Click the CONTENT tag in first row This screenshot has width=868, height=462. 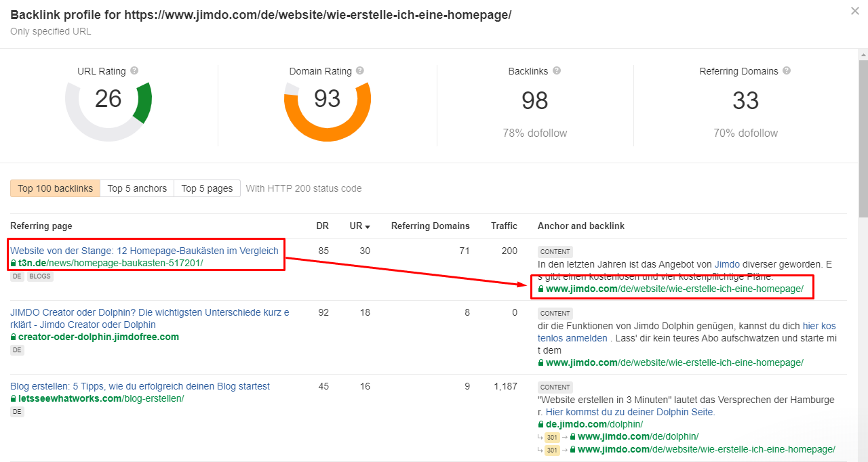[555, 251]
